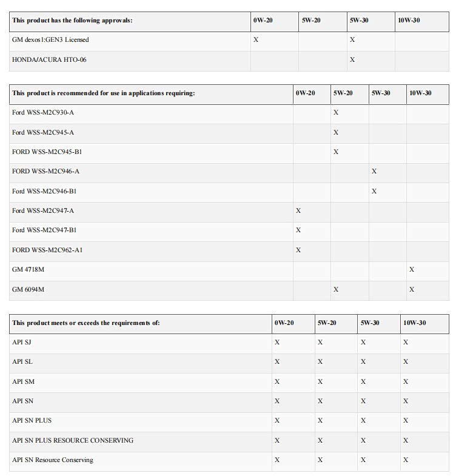Click the "meets or exceeds the requirements of" header
This screenshot has width=456, height=476.
tap(86, 323)
